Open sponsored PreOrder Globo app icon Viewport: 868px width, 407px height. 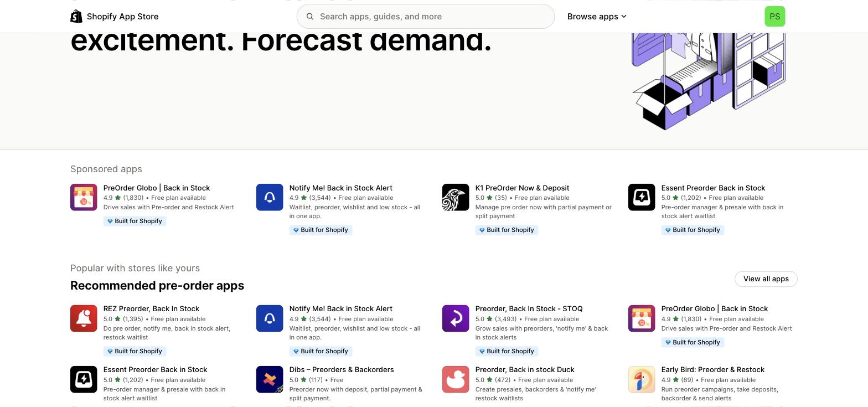(84, 197)
